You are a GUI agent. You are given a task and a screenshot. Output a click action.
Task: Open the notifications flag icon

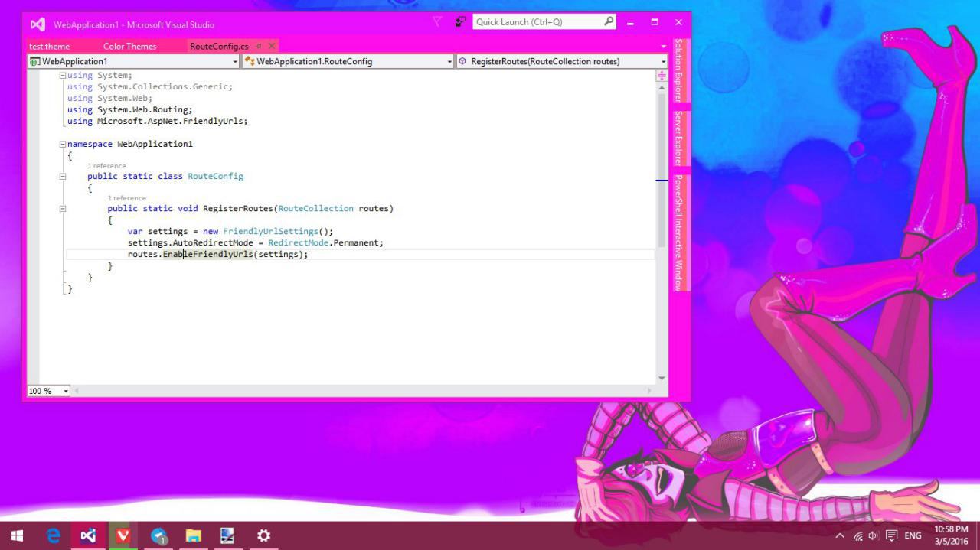pyautogui.click(x=437, y=22)
